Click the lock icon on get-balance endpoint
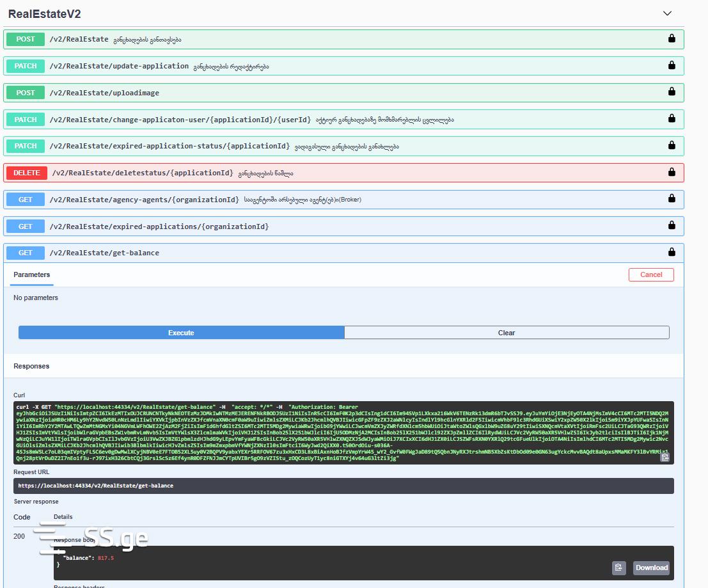 tap(672, 252)
